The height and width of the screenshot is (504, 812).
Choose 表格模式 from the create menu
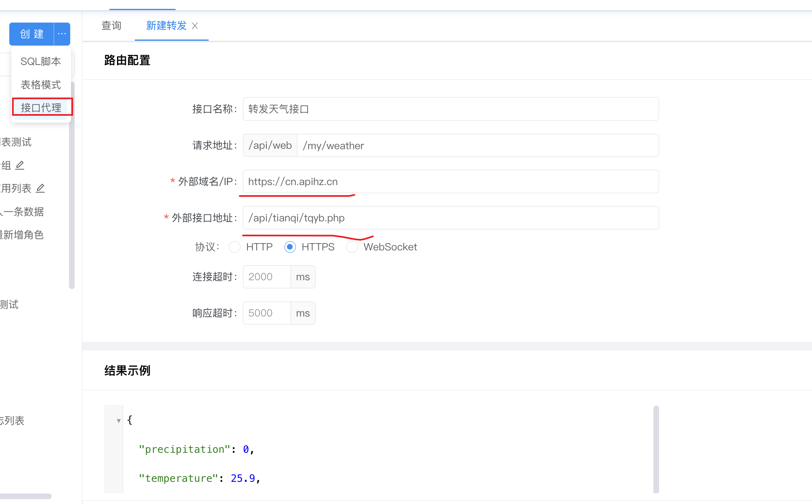pos(41,85)
